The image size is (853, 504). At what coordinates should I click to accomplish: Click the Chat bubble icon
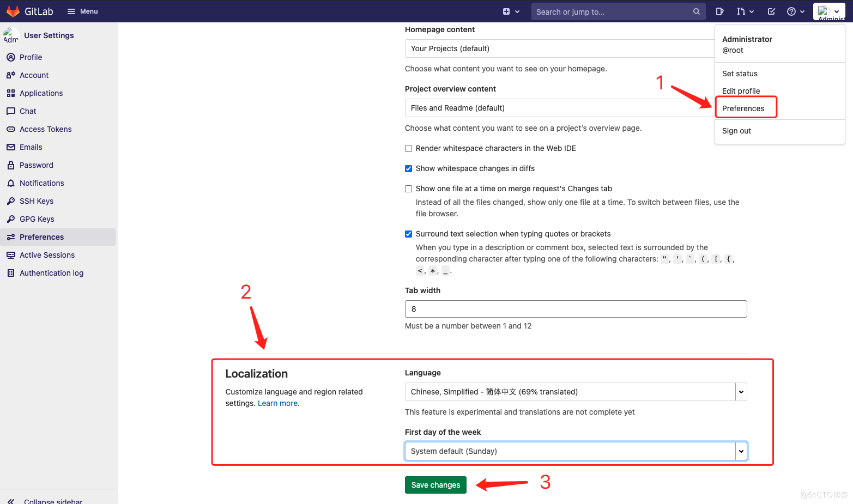[11, 111]
